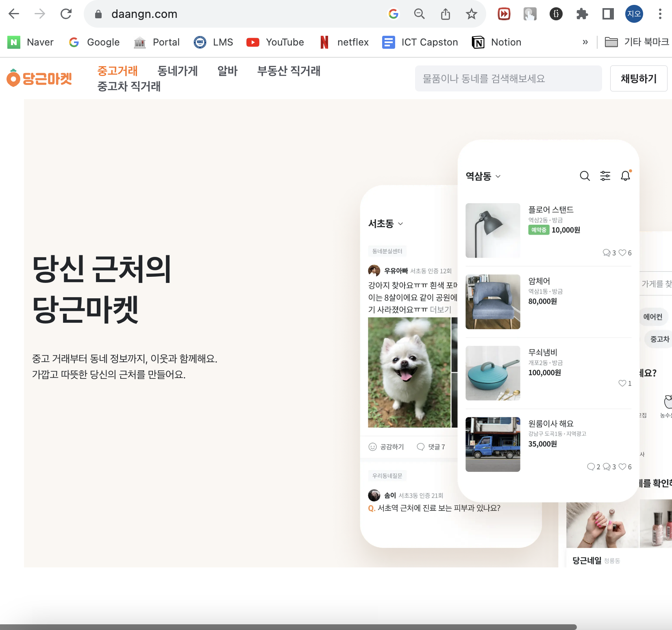This screenshot has width=672, height=630.
Task: Expand the 역삼동 location dropdown
Action: 483,176
